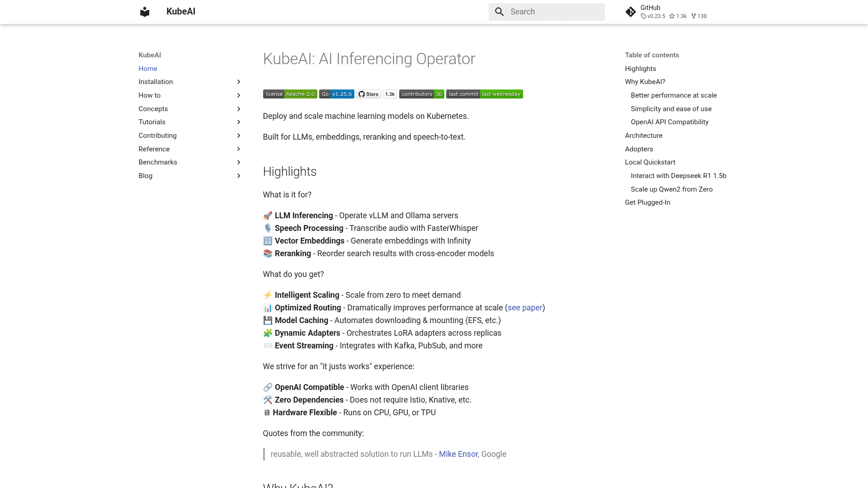Expand the How to section chevron
The height and width of the screenshot is (488, 868).
239,95
